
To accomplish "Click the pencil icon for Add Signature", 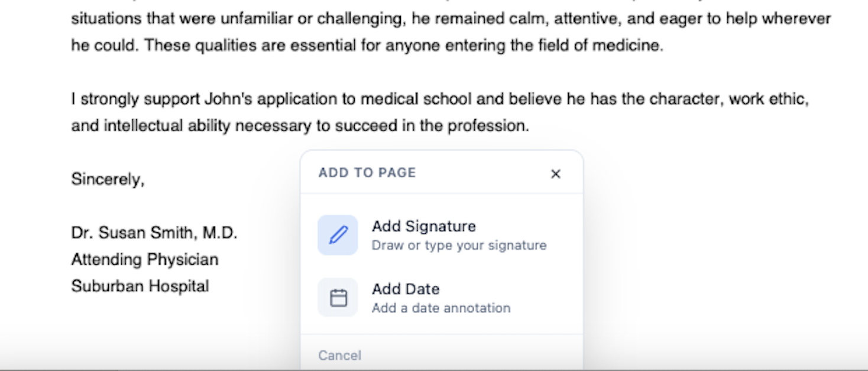I will 338,235.
